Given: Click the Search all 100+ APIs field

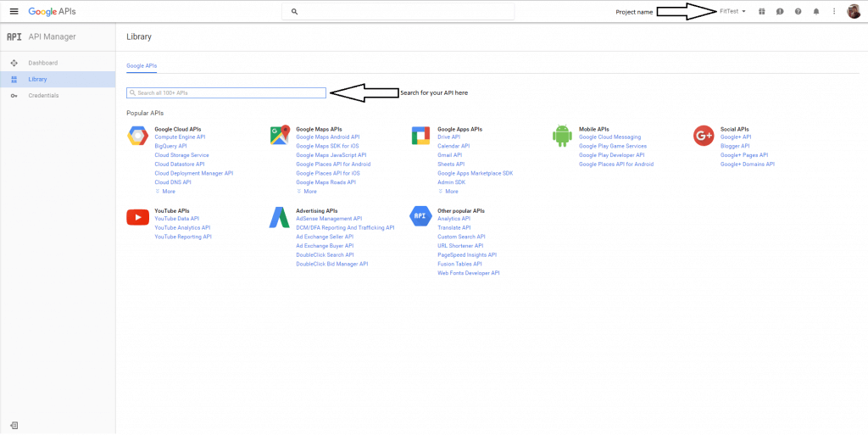Looking at the screenshot, I should tap(225, 93).
